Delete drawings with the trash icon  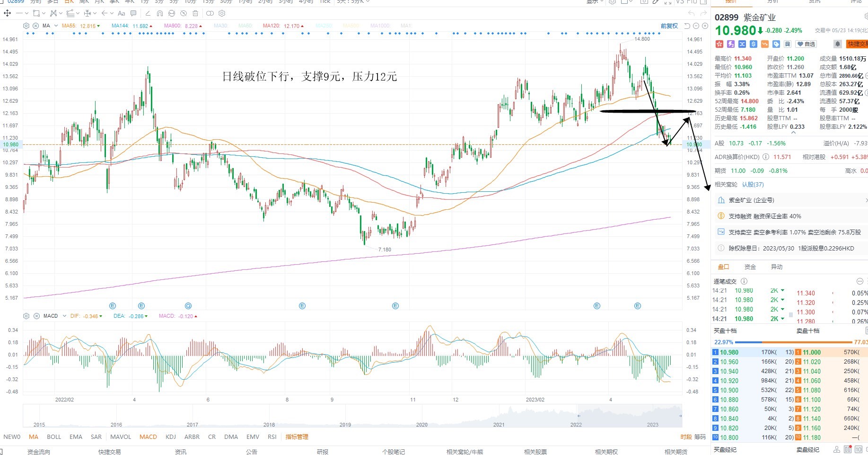195,13
